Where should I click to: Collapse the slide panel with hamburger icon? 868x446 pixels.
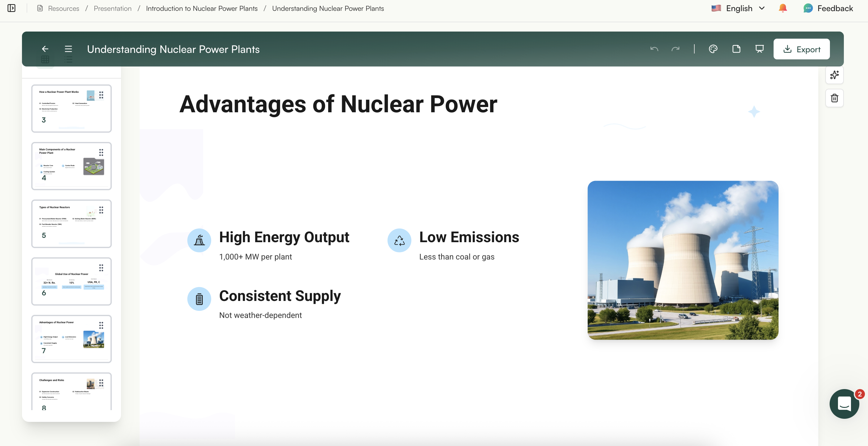pyautogui.click(x=68, y=49)
